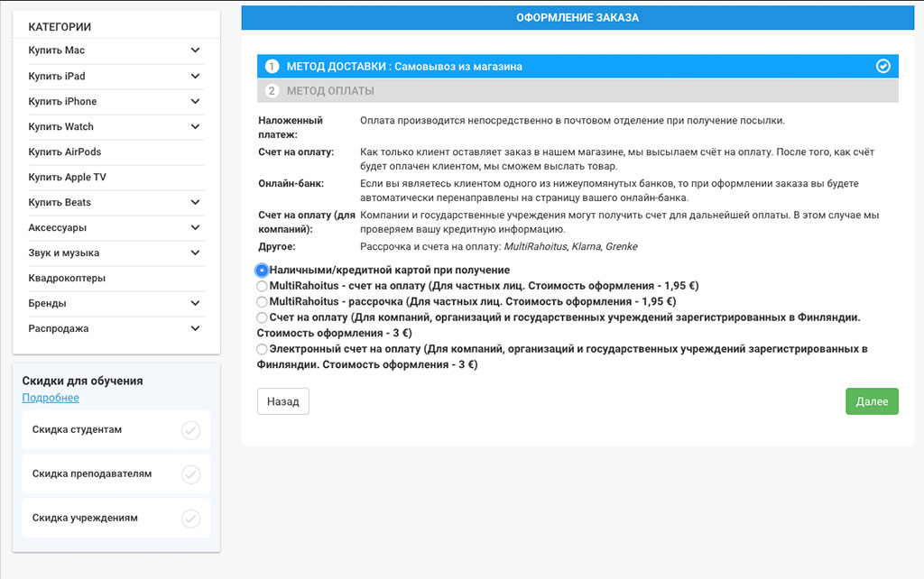Screen dimensions: 924x579
Task: Open the Купить Mac category link
Action: coord(57,51)
